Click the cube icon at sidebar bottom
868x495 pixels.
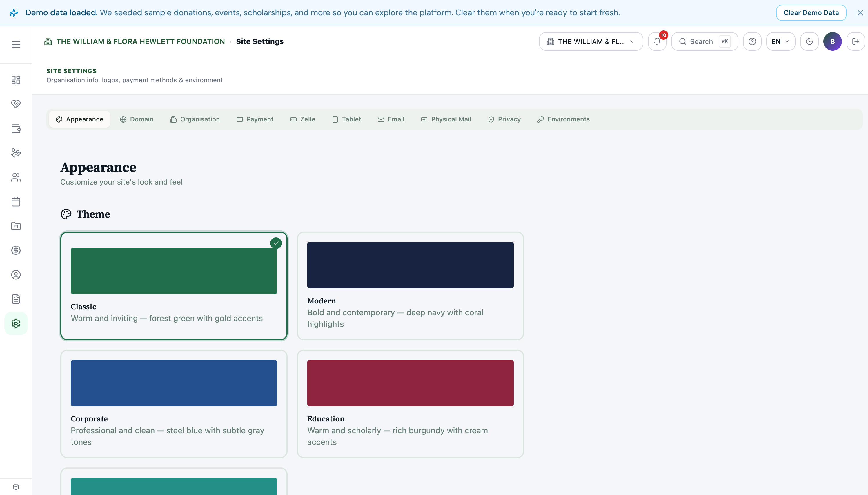point(16,487)
